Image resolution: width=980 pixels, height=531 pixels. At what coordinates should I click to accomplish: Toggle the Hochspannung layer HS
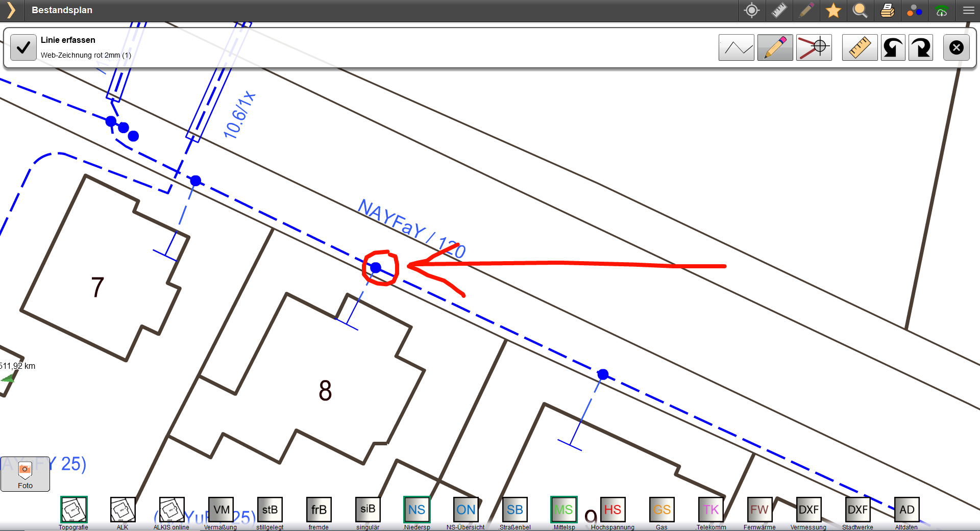[612, 510]
